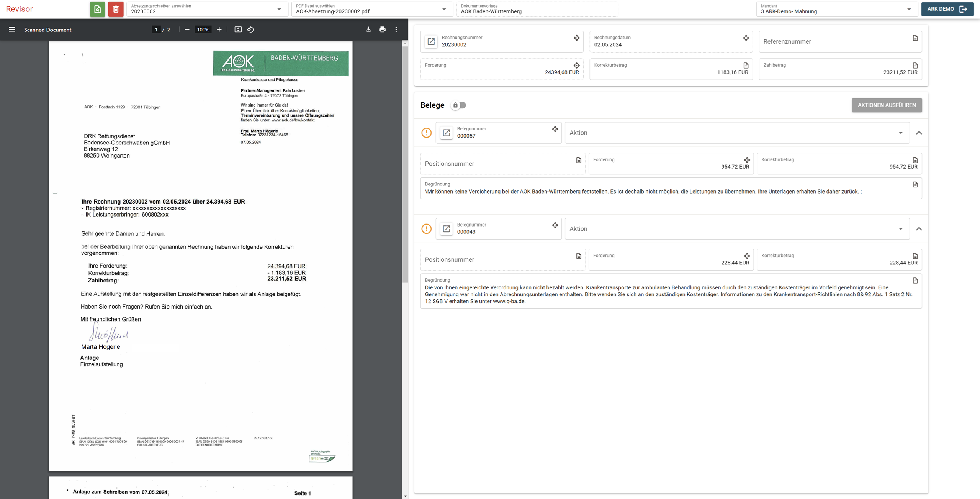Open PDF viewer more options menu
This screenshot has height=499, width=980.
pos(396,30)
